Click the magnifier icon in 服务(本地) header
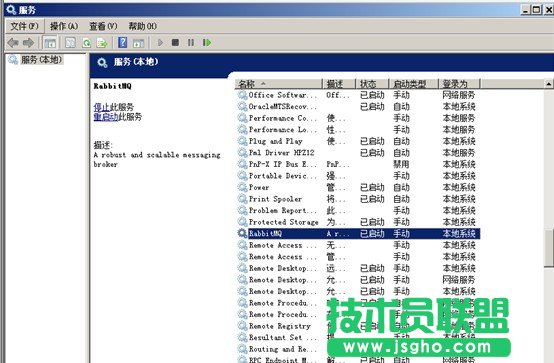The image size is (554, 363). point(102,63)
